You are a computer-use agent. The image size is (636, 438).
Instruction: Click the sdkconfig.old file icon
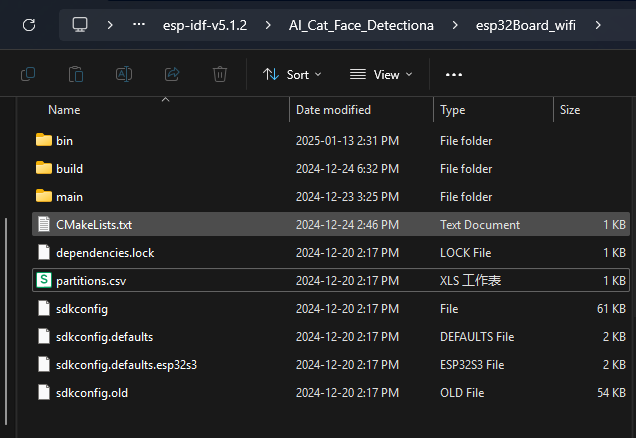pos(44,392)
